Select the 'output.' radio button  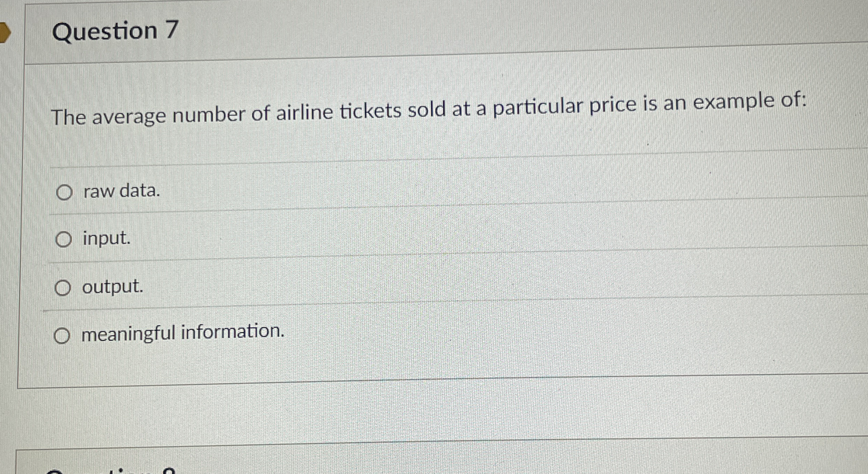[64, 289]
